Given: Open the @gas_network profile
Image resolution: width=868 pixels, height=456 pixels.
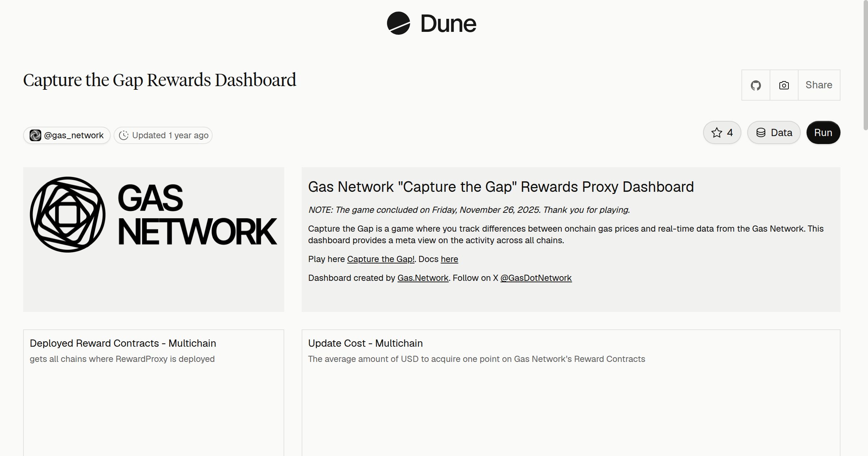Looking at the screenshot, I should pyautogui.click(x=67, y=135).
